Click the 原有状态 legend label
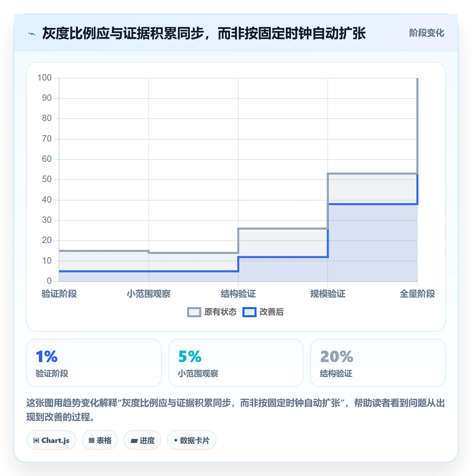This screenshot has height=476, width=472. point(220,312)
